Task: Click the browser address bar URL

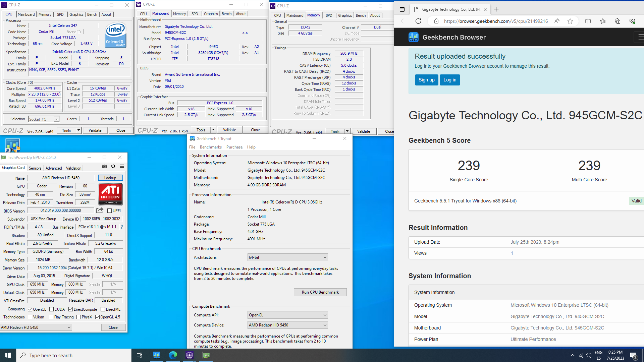Action: click(x=496, y=21)
